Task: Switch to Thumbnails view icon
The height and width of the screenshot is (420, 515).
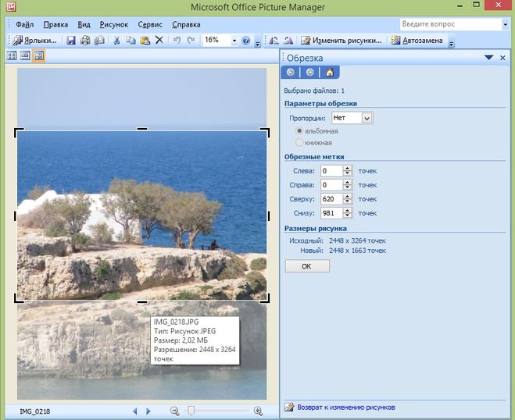Action: click(x=12, y=56)
